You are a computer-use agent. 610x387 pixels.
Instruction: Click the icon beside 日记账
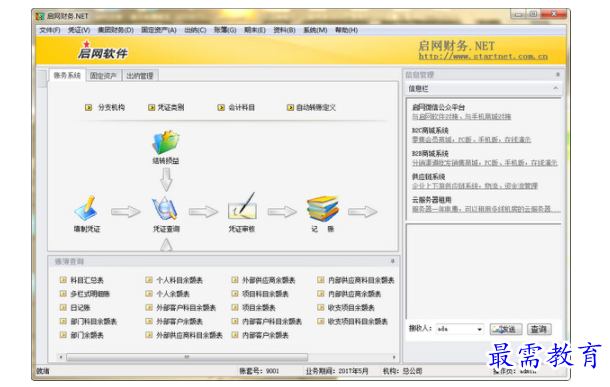[63, 307]
